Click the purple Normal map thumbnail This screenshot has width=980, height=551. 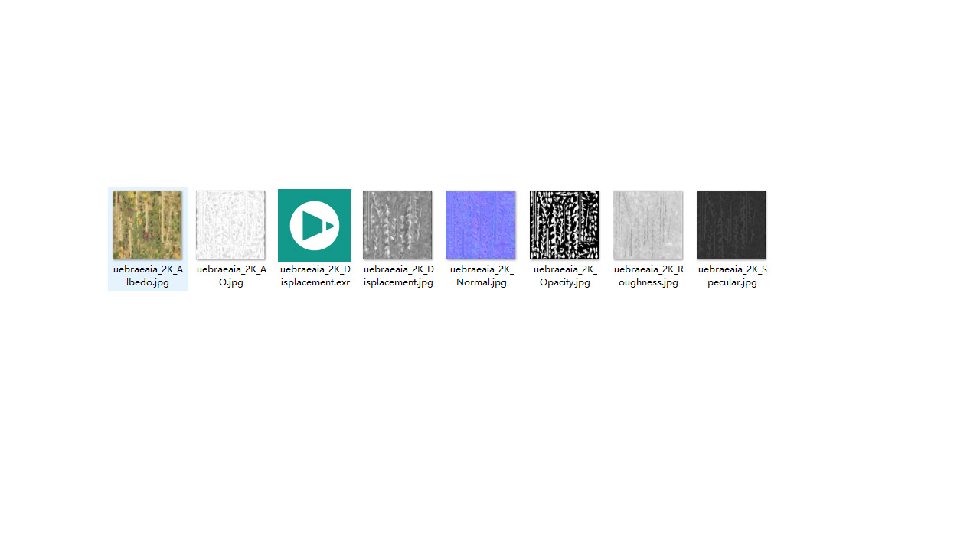coord(481,225)
